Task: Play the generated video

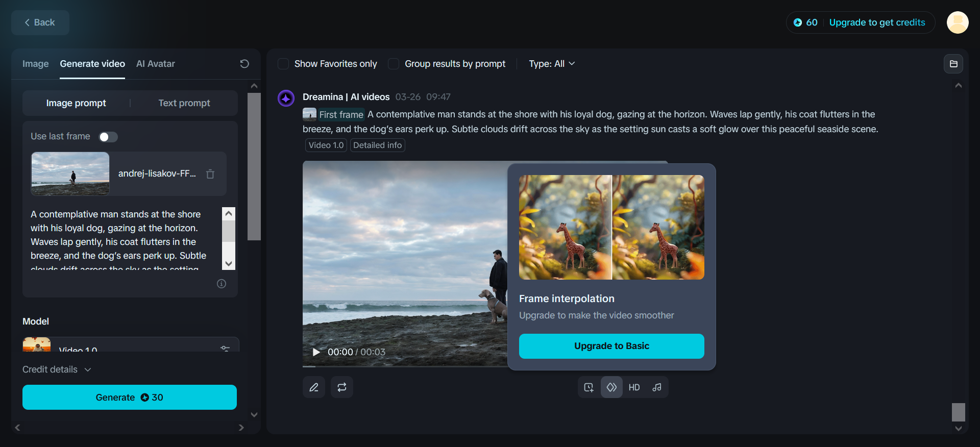Action: [316, 352]
